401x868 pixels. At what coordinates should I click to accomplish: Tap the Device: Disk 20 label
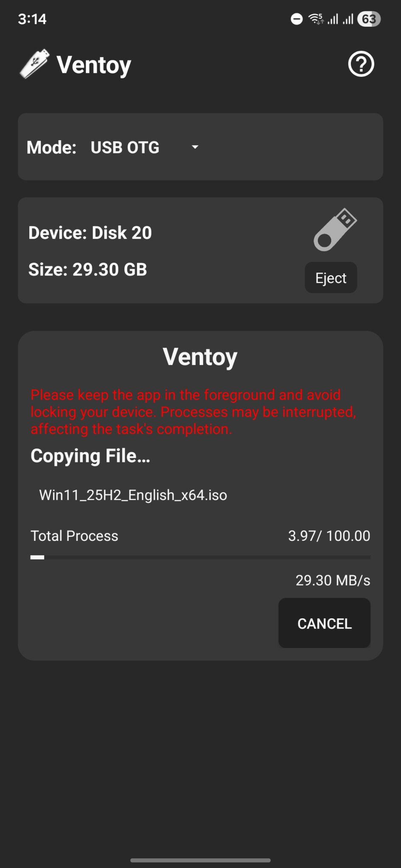[x=90, y=232]
